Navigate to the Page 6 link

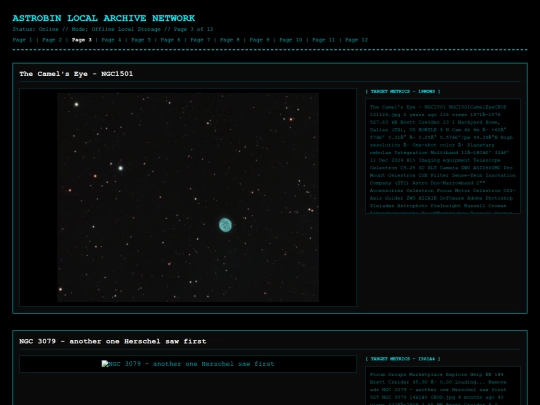170,40
